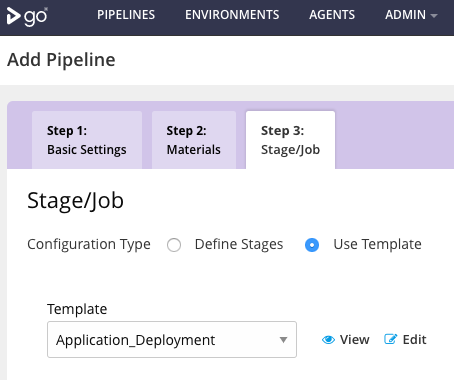The image size is (454, 380).
Task: Select the Use Template radio button
Action: [x=312, y=245]
